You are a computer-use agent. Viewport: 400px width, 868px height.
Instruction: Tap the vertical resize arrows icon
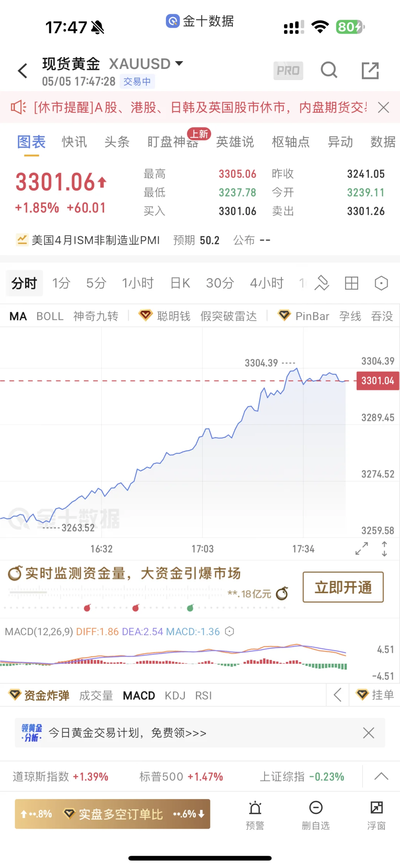point(384,549)
